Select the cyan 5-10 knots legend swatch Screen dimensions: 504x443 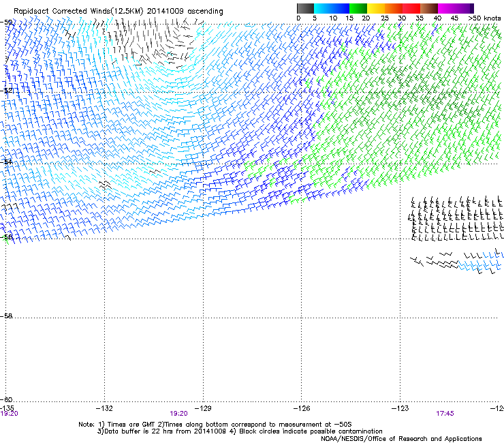coord(323,8)
